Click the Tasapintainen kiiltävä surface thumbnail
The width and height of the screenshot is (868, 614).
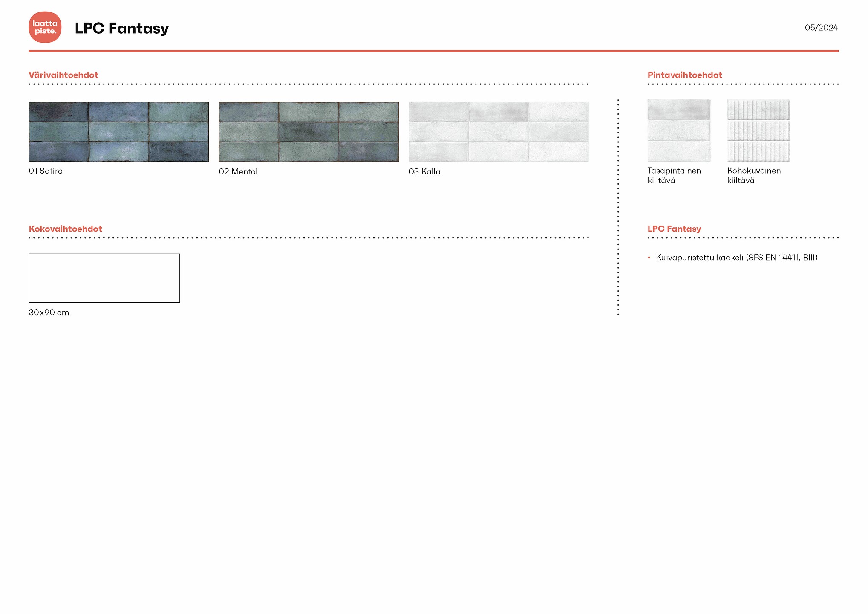coord(679,130)
